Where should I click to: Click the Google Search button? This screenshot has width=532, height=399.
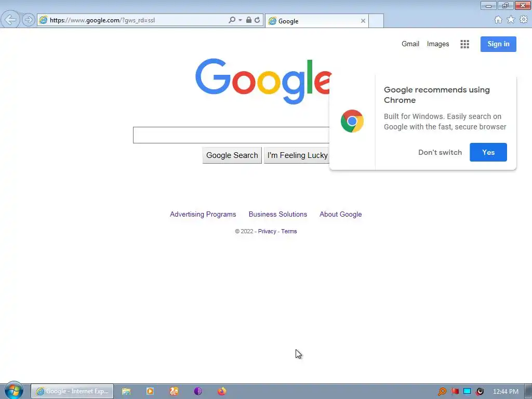coord(232,155)
